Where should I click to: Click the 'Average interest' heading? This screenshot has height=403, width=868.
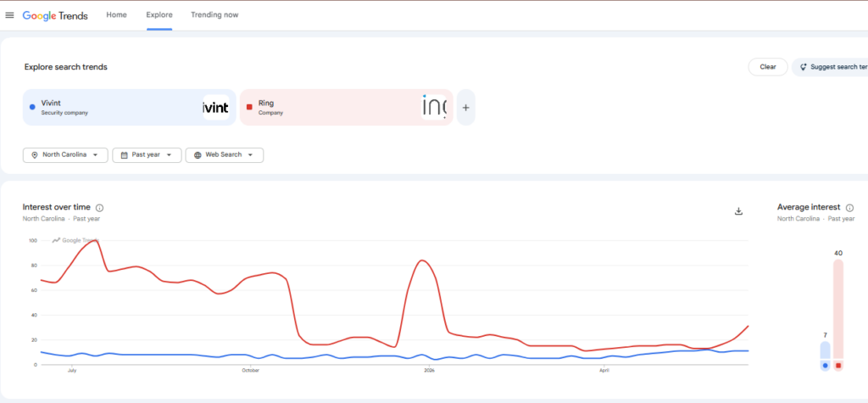point(809,207)
